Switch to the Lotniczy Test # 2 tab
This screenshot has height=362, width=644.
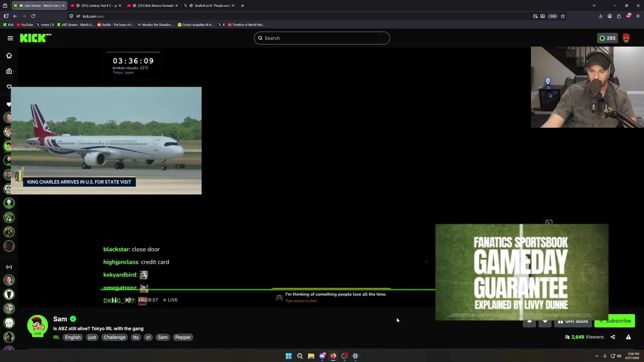coord(96,6)
